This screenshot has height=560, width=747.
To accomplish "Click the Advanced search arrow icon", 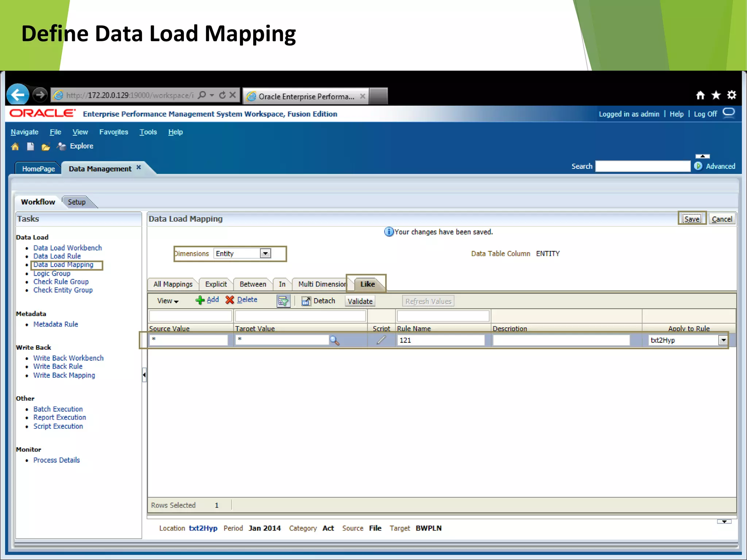I will (698, 166).
